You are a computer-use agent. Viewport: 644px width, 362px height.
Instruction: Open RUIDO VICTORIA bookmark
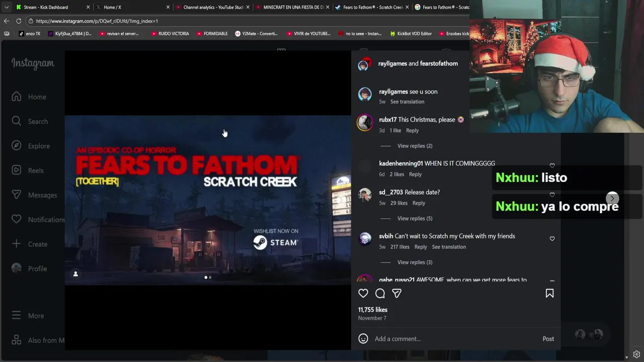pos(170,34)
